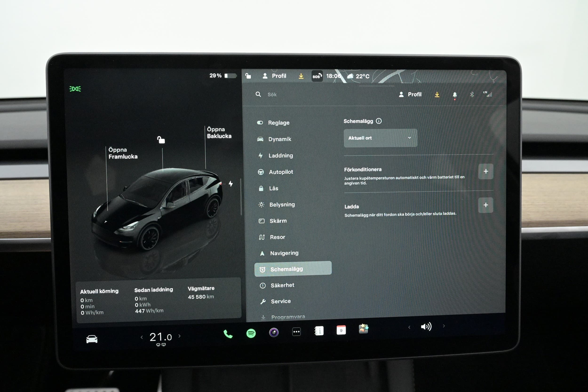
Task: Tap the charge port lightning icon on the car
Action: (231, 184)
